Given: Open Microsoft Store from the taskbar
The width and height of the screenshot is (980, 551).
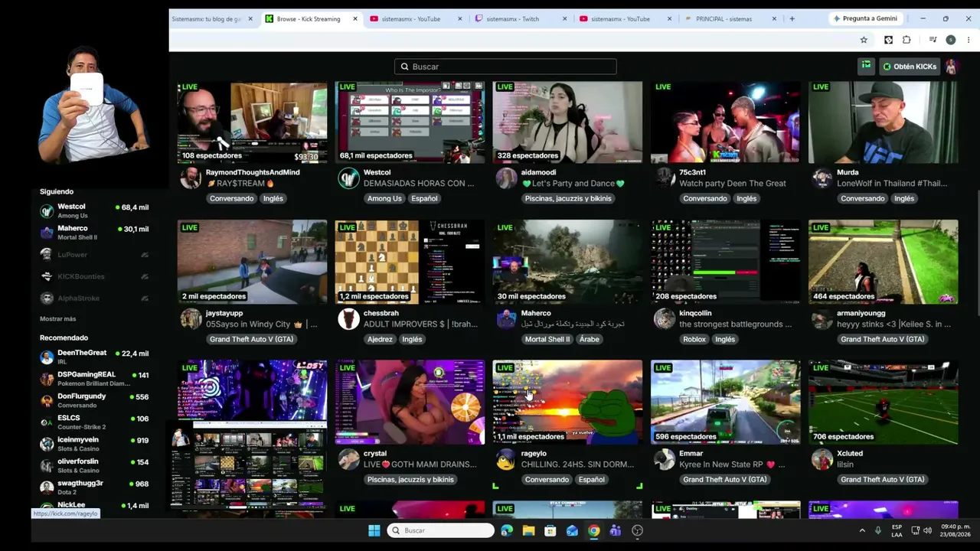Looking at the screenshot, I should [550, 530].
